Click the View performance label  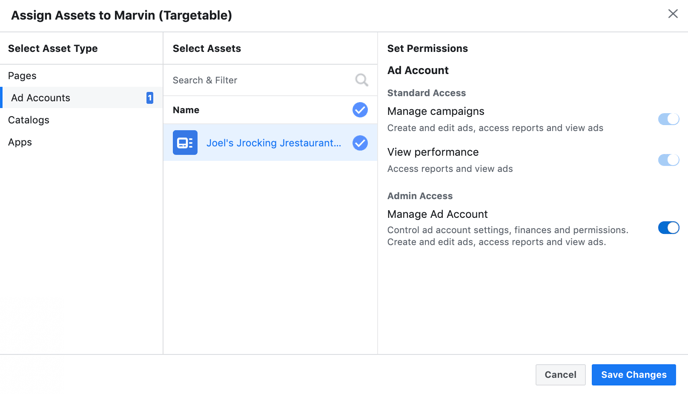[433, 152]
